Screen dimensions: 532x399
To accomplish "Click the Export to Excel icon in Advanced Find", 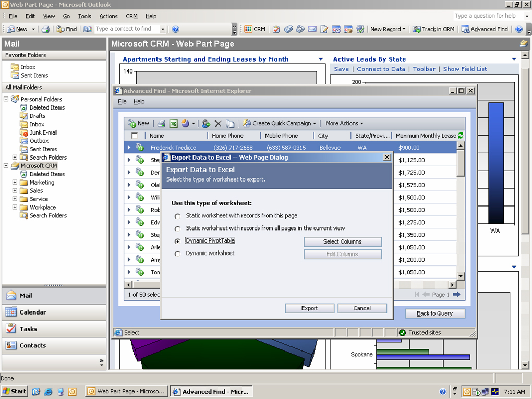I will pos(173,124).
